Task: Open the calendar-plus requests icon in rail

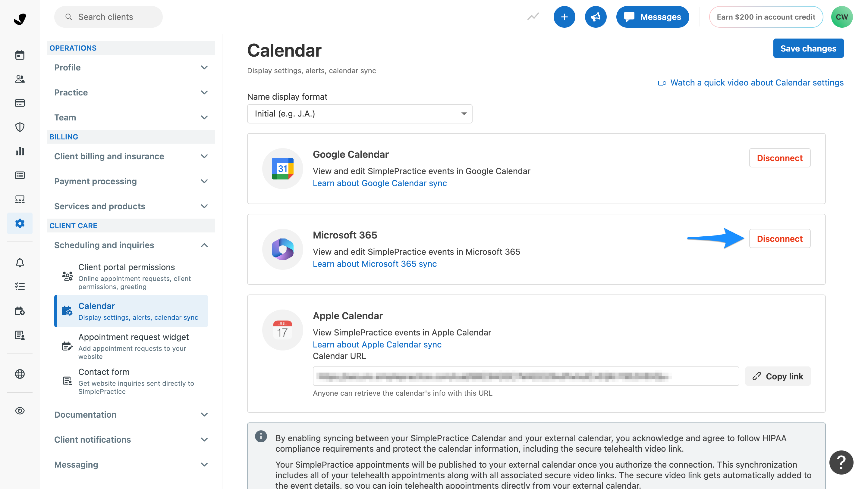Action: point(20,311)
